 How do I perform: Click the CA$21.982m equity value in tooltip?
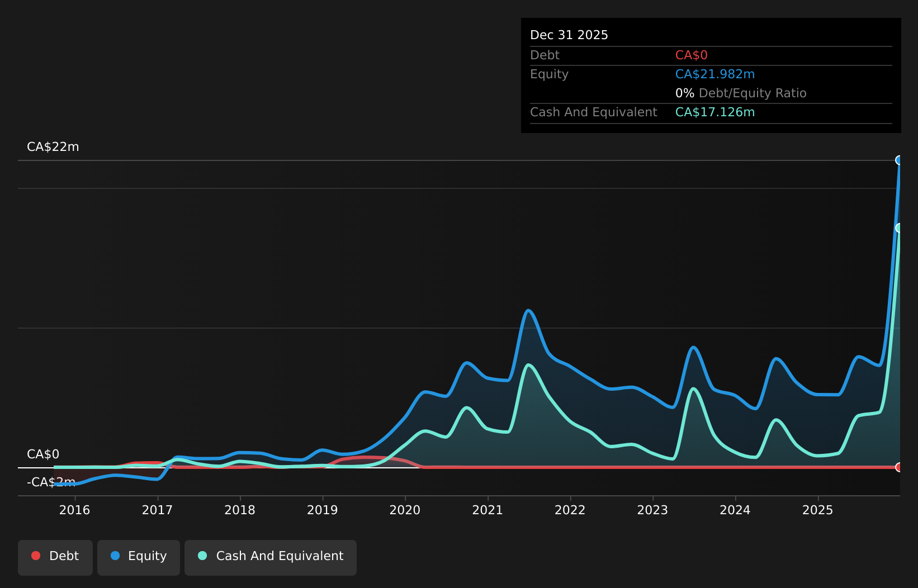[715, 74]
